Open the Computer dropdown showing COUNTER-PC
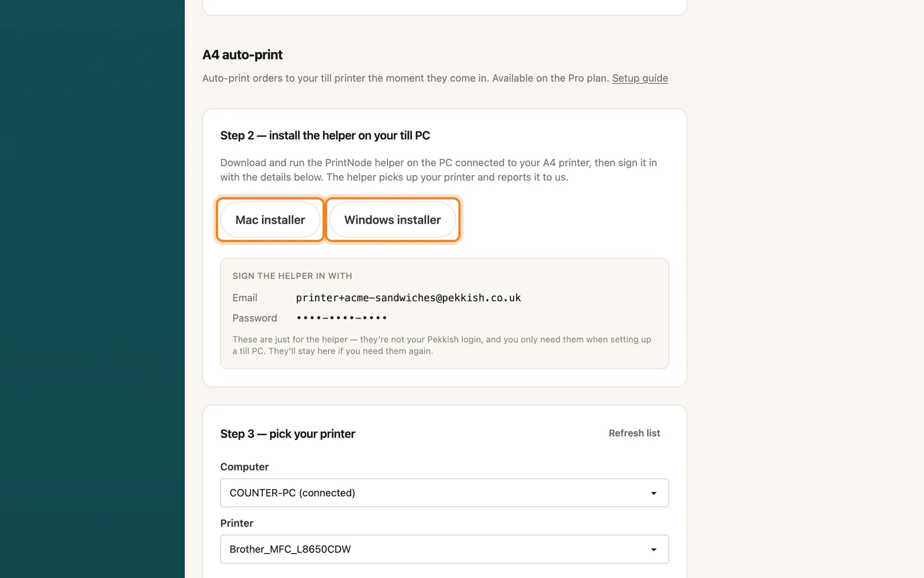The width and height of the screenshot is (924, 578). click(445, 493)
